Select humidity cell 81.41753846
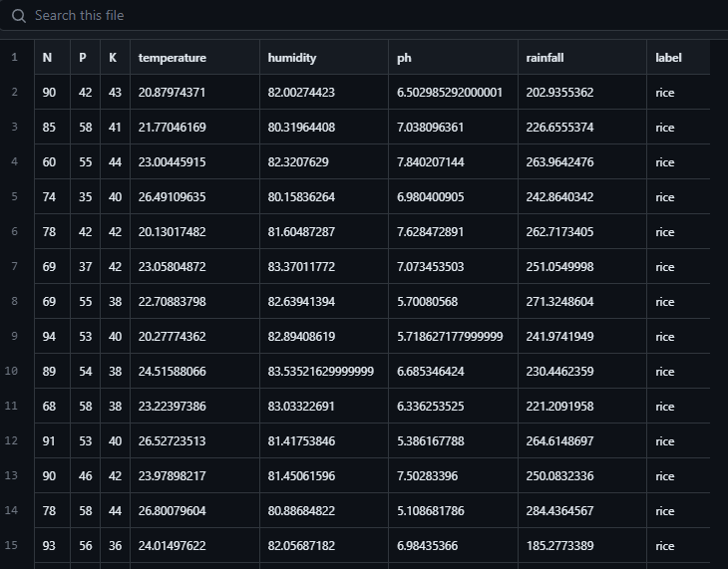 point(324,440)
